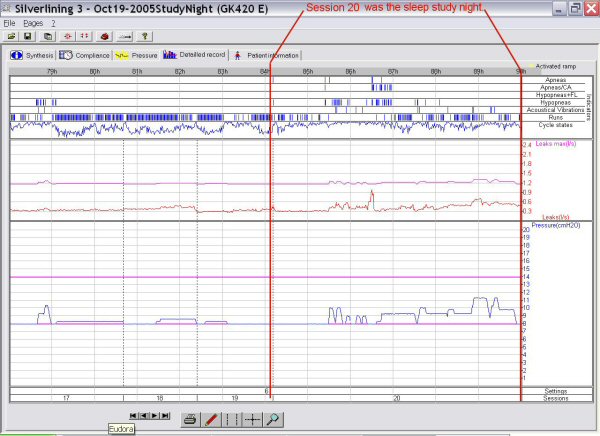Click the Pressure(cmH2O) axis label
The width and height of the screenshot is (600, 436).
coord(556,225)
